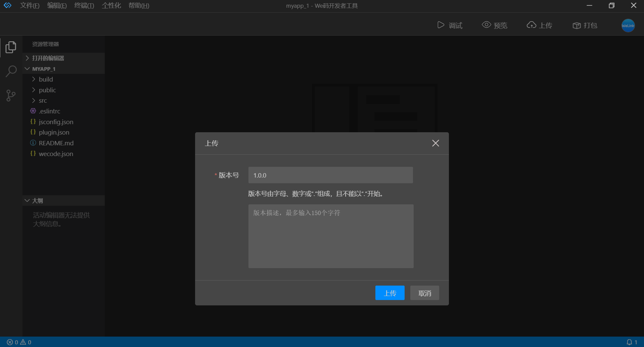Confirm upload with the 上传 button
This screenshot has width=644, height=347.
point(389,293)
